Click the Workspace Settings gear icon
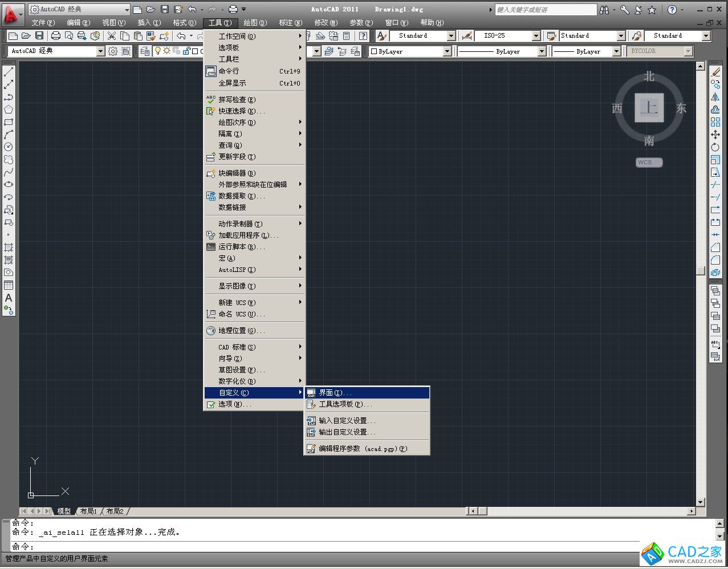The width and height of the screenshot is (728, 569). tap(113, 51)
